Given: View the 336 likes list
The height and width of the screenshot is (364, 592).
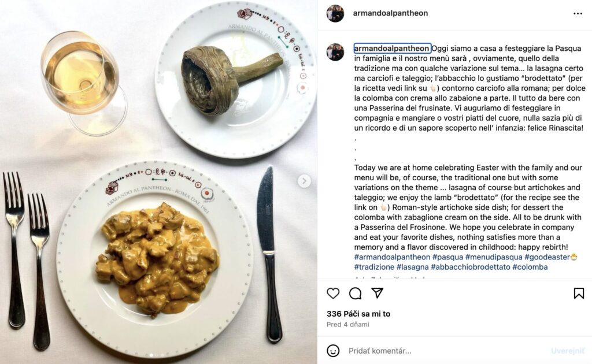Looking at the screenshot, I should click(x=358, y=314).
